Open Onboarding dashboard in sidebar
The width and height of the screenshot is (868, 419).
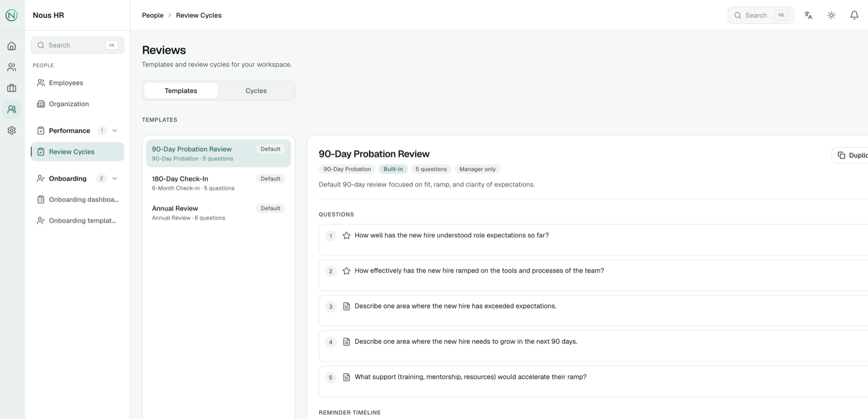78,199
